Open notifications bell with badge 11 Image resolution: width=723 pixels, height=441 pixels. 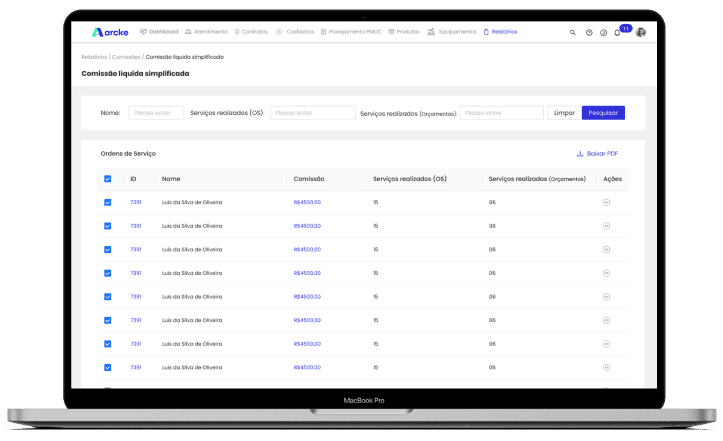618,32
